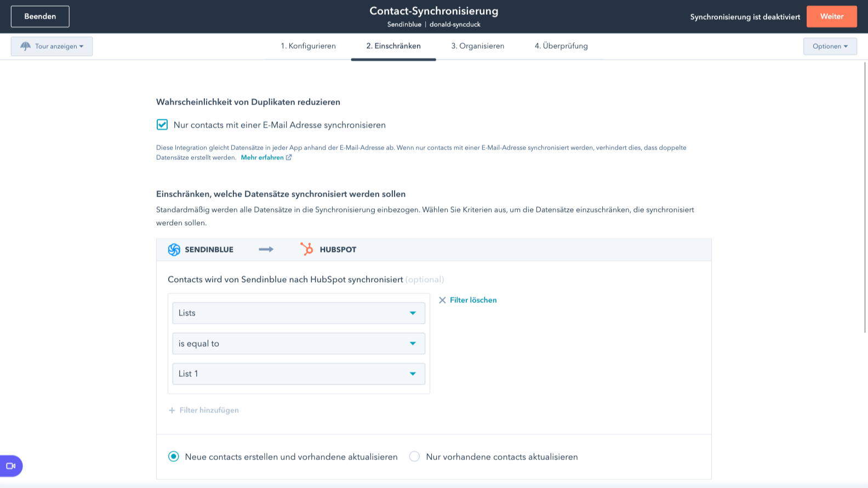Click the X icon next to Filter löschen

pos(443,300)
